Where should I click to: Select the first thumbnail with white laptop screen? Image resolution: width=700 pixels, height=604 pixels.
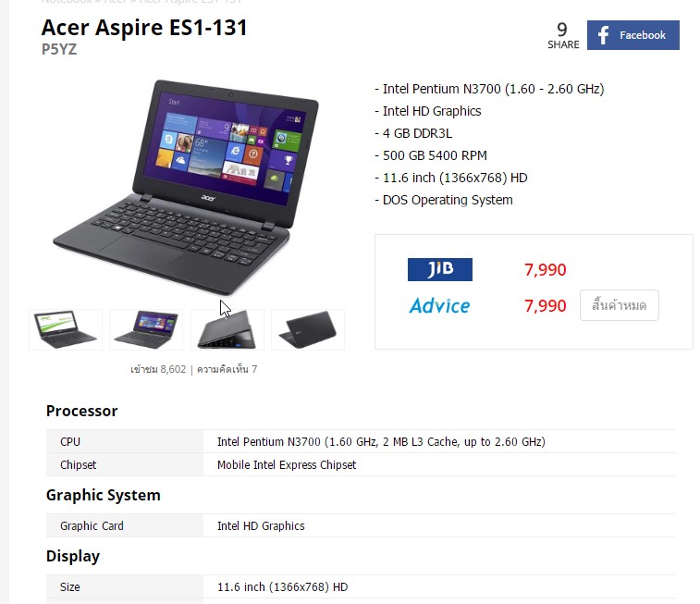[x=66, y=329]
